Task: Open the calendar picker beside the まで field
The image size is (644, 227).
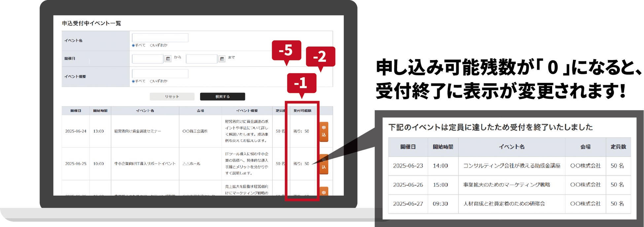Action: point(222,59)
